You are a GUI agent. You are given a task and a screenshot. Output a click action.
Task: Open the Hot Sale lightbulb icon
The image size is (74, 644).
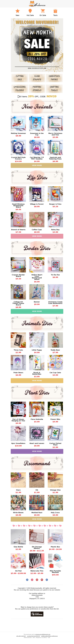click(x=30, y=11)
